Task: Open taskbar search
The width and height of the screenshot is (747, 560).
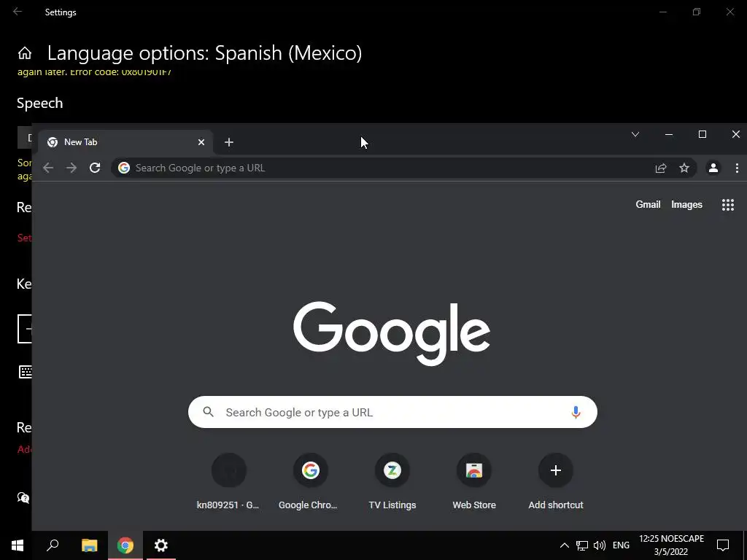Action: click(53, 545)
